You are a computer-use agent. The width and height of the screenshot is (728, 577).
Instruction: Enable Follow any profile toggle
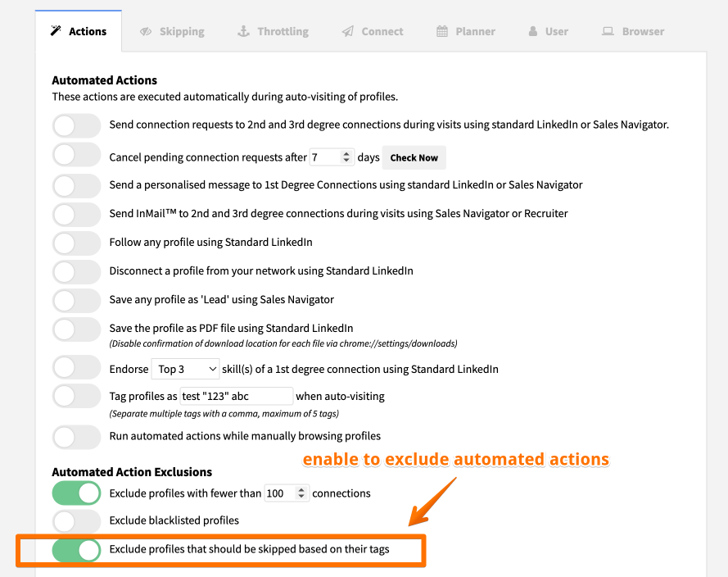pos(77,243)
